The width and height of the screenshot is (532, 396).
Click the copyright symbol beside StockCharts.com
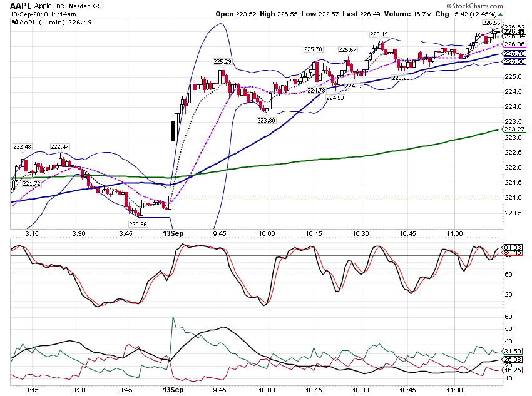tap(449, 6)
